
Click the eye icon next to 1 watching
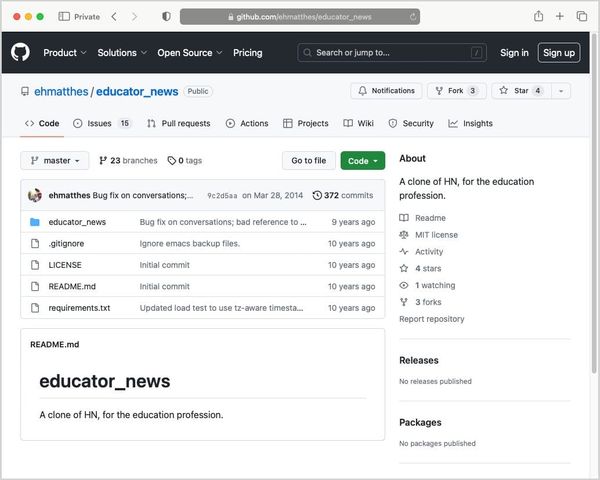404,285
